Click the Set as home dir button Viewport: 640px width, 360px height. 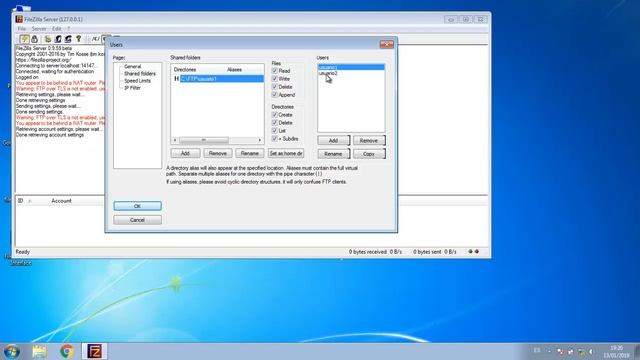[286, 153]
